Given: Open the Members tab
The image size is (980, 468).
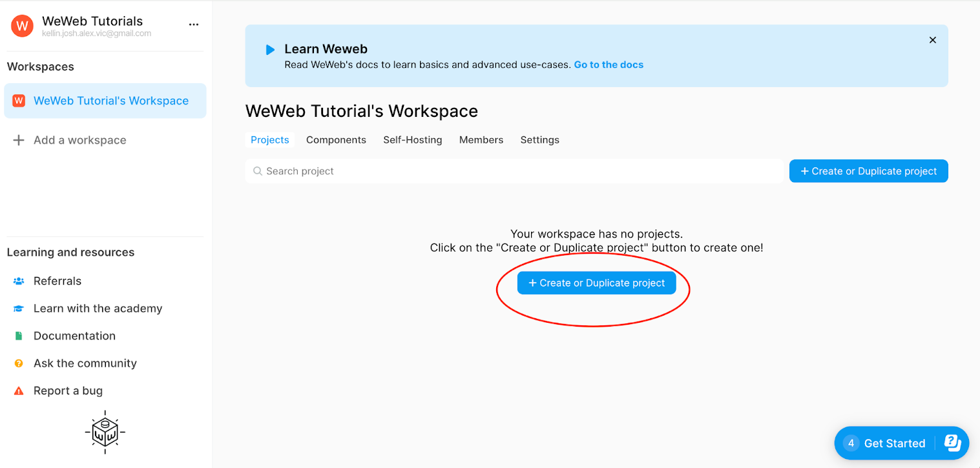Looking at the screenshot, I should [481, 139].
